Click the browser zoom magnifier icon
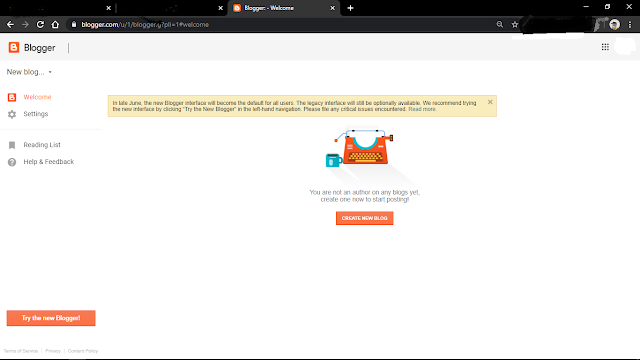The width and height of the screenshot is (640, 360). (500, 24)
